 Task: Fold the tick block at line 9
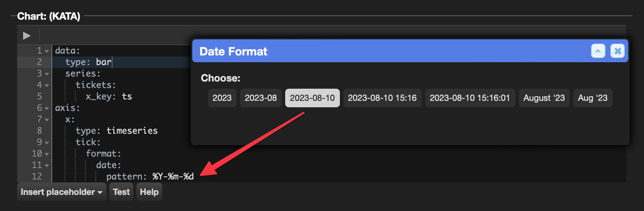47,143
